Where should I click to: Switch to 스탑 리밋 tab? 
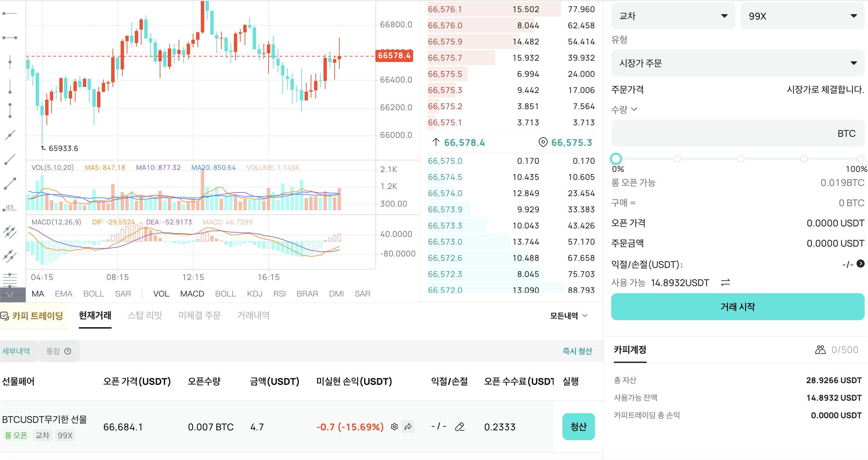[145, 315]
